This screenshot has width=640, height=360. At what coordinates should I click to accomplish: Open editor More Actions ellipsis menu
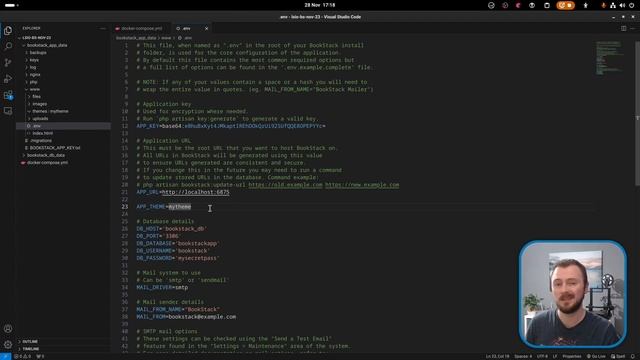tap(633, 28)
